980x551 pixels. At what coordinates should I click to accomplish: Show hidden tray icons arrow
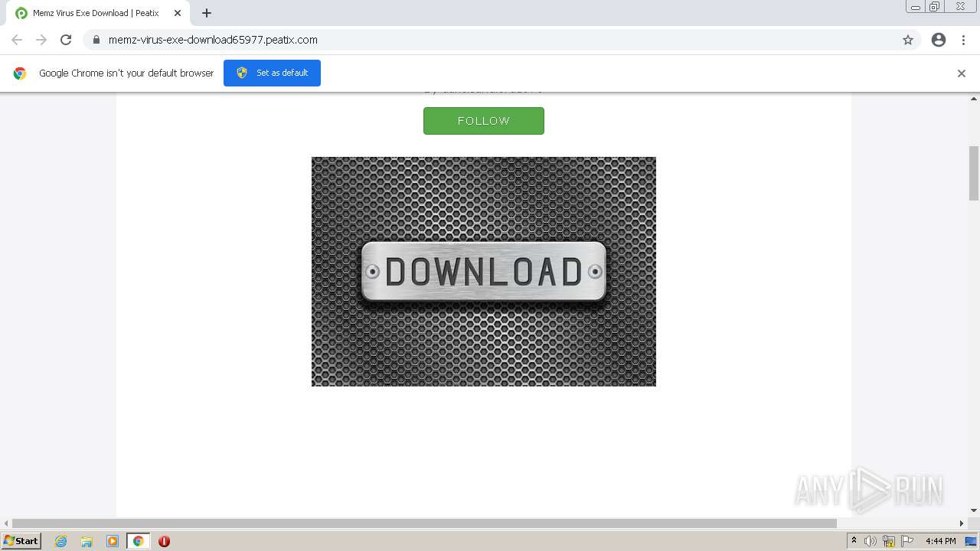click(854, 541)
